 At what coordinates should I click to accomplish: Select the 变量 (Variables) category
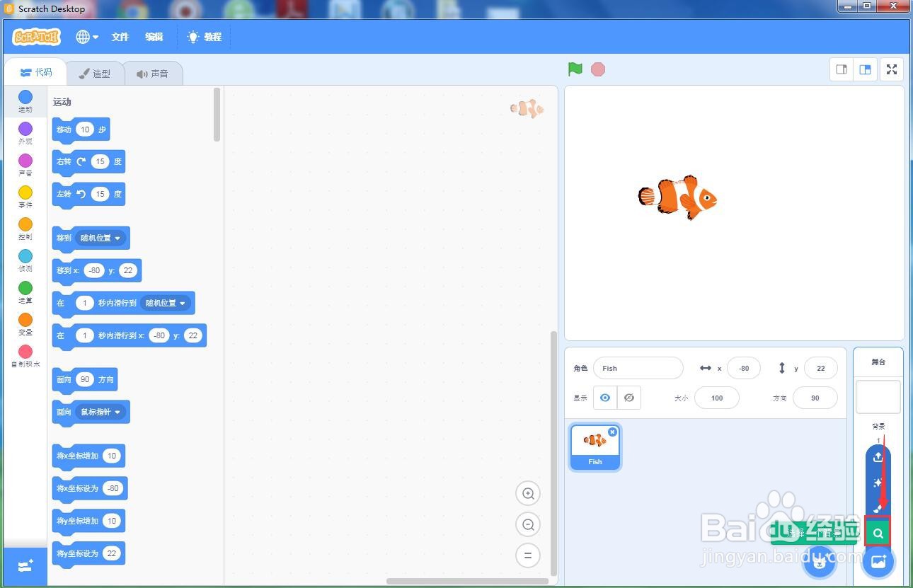click(x=25, y=324)
